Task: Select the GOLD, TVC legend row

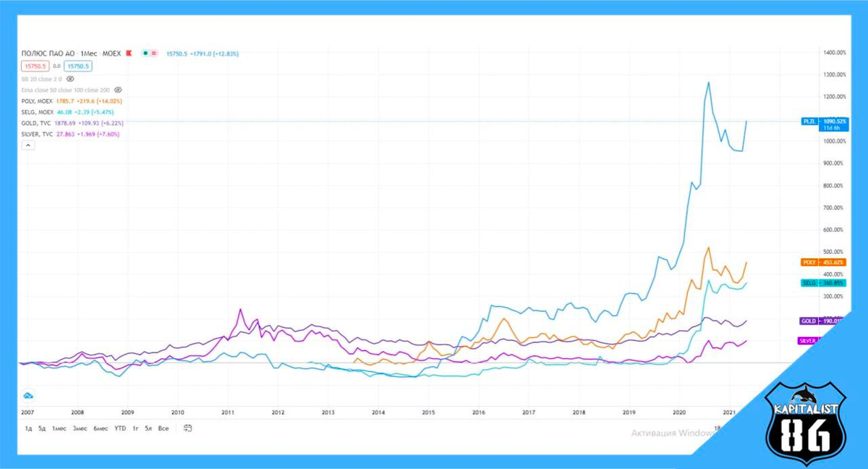Action: click(x=71, y=123)
